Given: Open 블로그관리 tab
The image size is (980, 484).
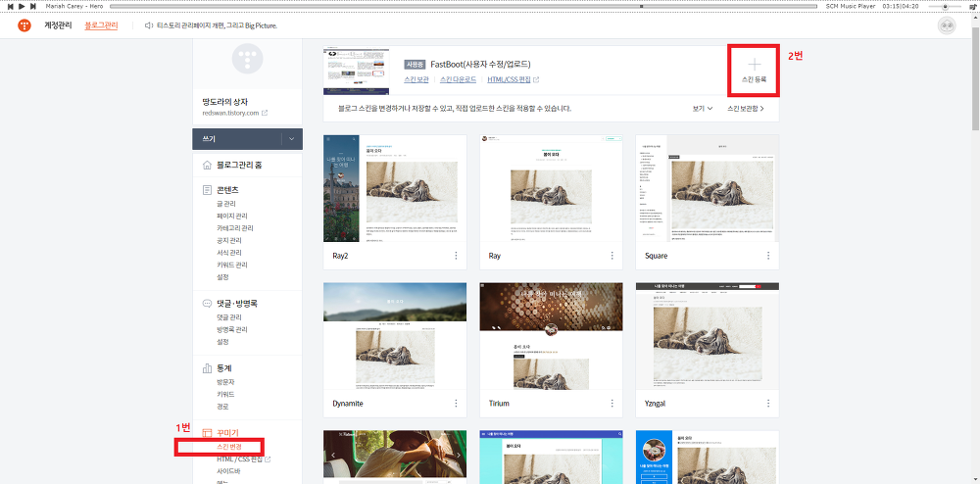Looking at the screenshot, I should 101,25.
